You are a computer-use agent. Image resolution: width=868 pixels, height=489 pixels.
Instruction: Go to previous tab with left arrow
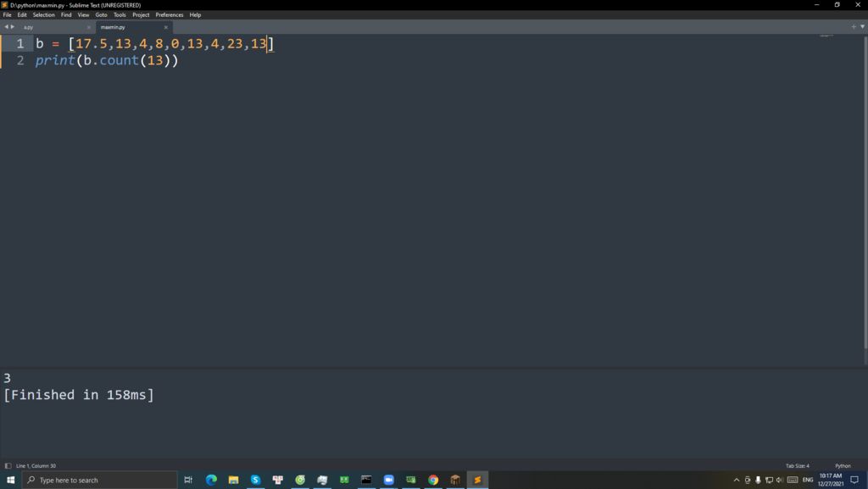pyautogui.click(x=6, y=26)
